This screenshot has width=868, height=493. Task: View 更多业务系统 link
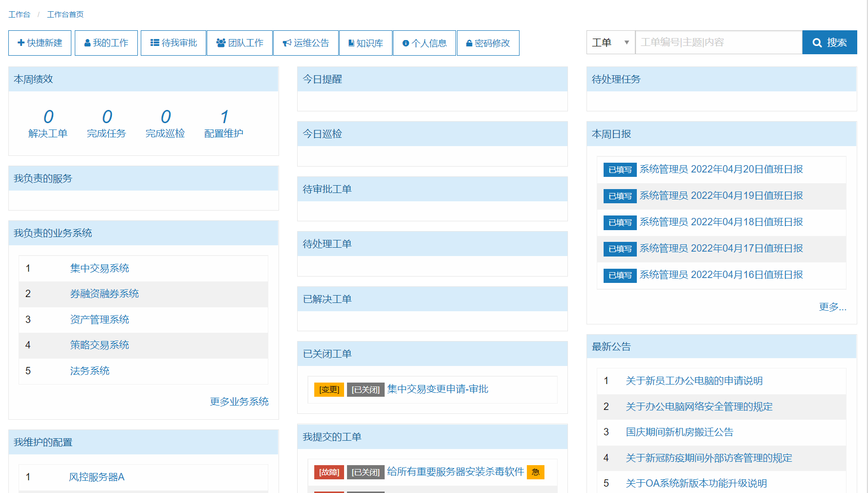239,402
